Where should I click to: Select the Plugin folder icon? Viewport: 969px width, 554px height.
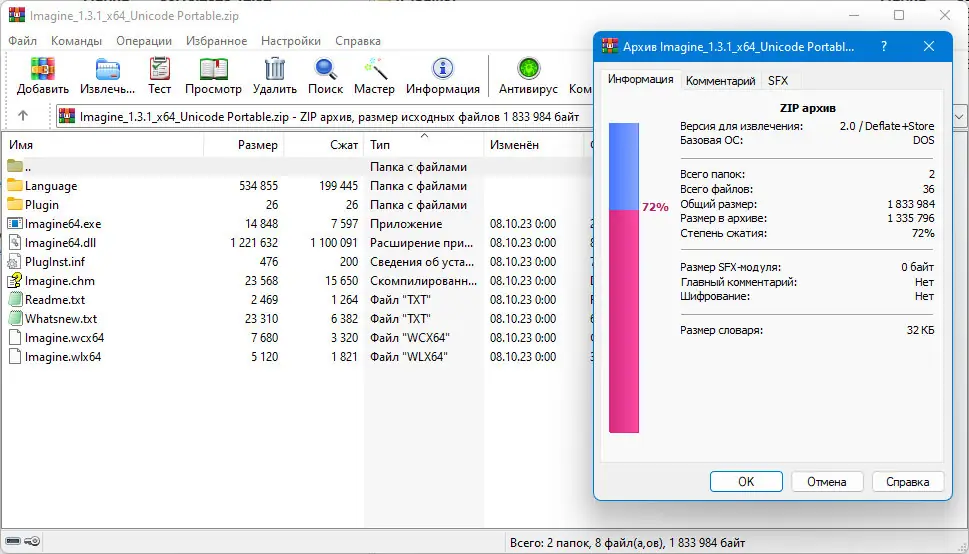[15, 205]
